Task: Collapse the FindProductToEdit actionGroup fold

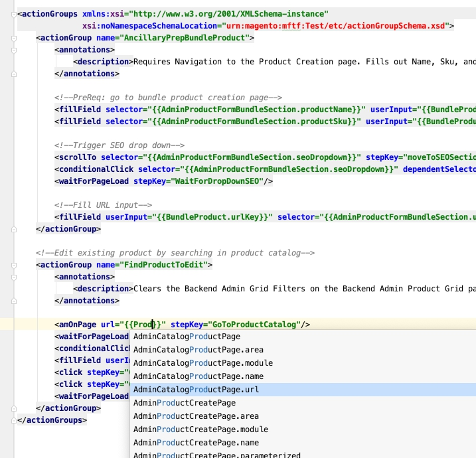Action: tap(14, 266)
